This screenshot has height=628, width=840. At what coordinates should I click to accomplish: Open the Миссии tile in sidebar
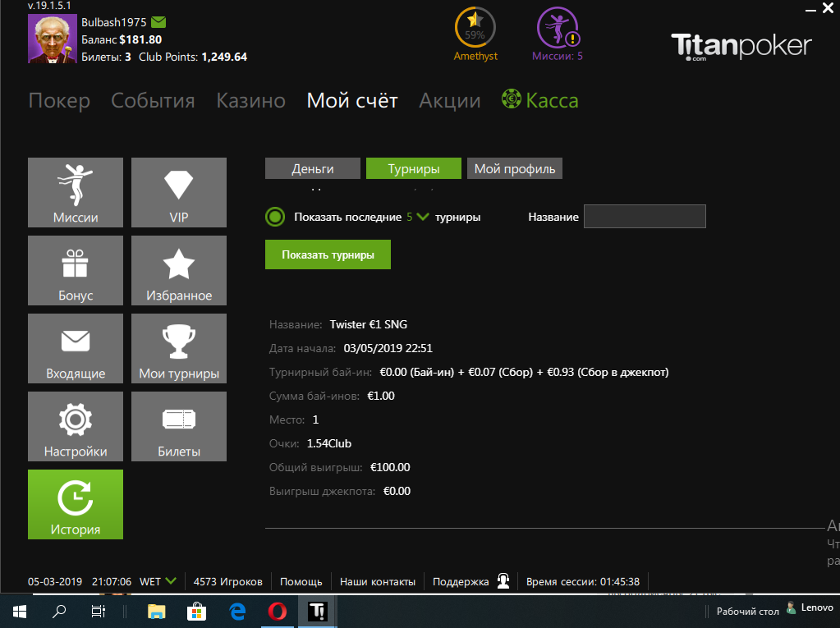coord(76,192)
